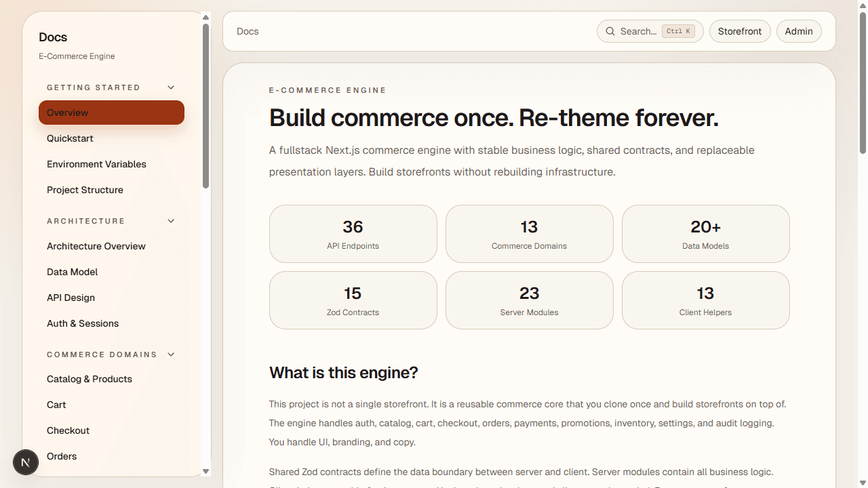Image resolution: width=868 pixels, height=488 pixels.
Task: Click the 'E-COMMERCE ENGINE' label above headline
Action: (328, 90)
